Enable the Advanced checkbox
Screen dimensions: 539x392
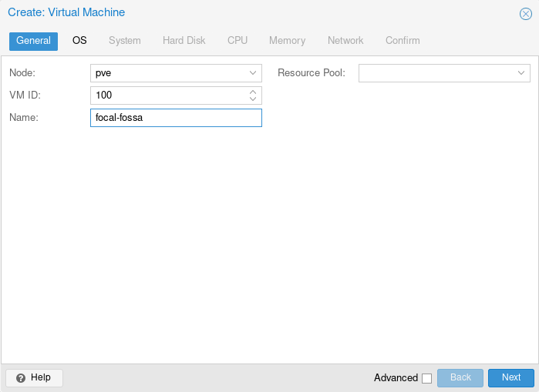(426, 378)
